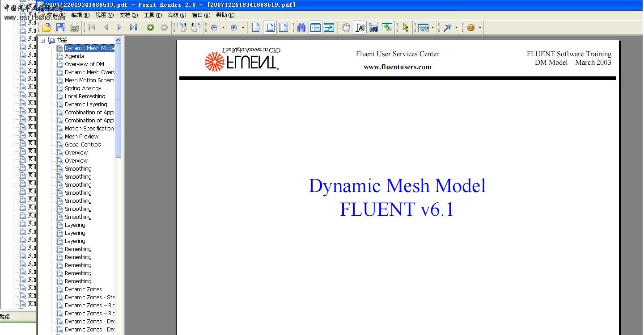Image resolution: width=644 pixels, height=335 pixels.
Task: Click the FLUENT logo on the page
Action: tap(242, 59)
